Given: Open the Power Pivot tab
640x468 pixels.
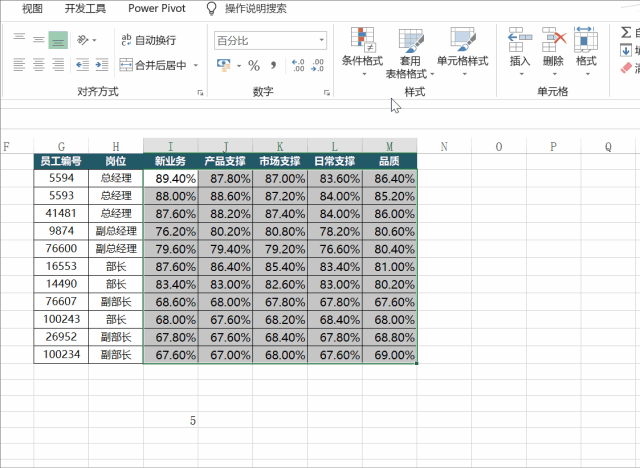Looking at the screenshot, I should pos(156,8).
